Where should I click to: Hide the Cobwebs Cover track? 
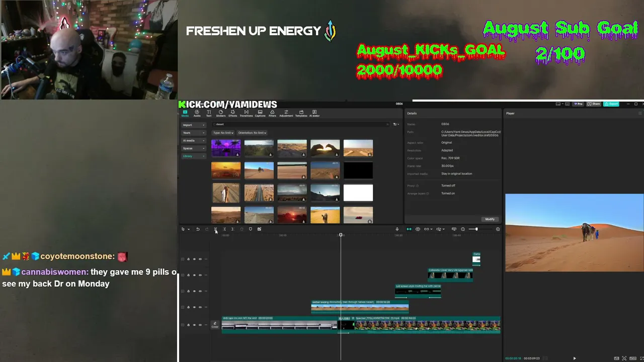pyautogui.click(x=194, y=275)
